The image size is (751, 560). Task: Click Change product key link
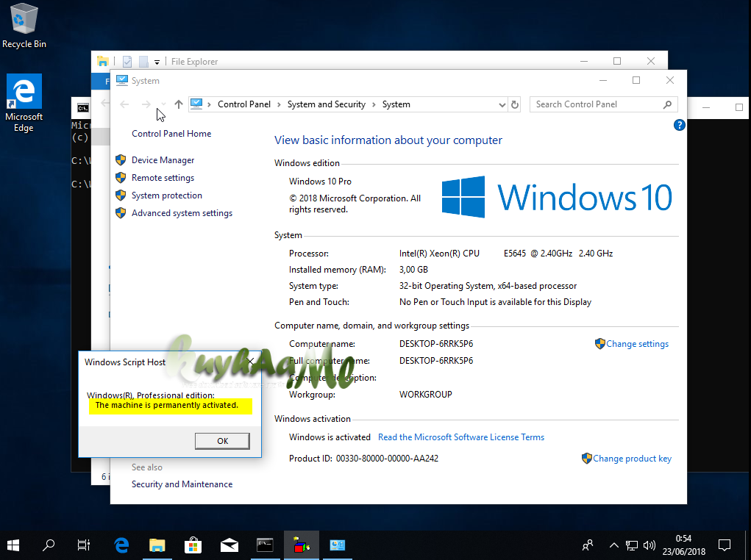pyautogui.click(x=633, y=459)
